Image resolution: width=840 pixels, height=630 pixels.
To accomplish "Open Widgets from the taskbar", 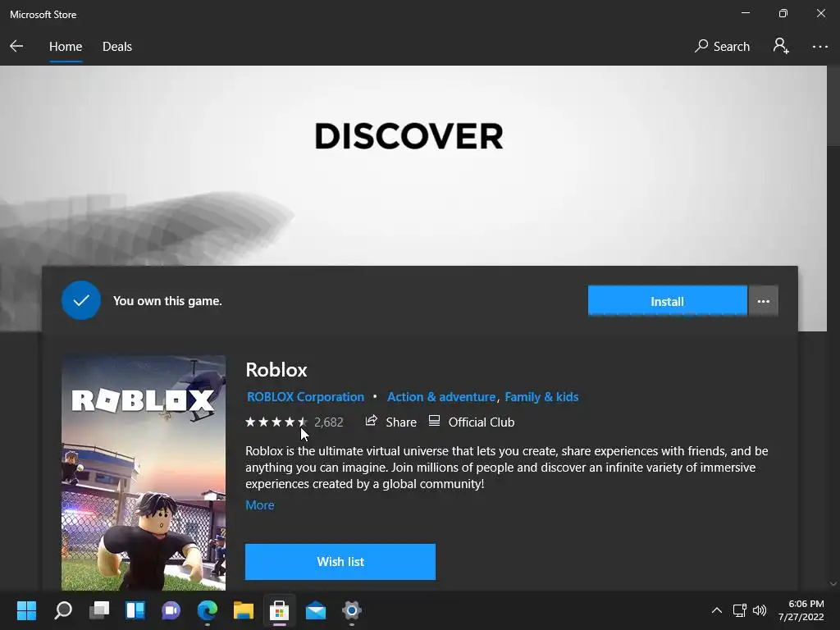I will tap(135, 610).
